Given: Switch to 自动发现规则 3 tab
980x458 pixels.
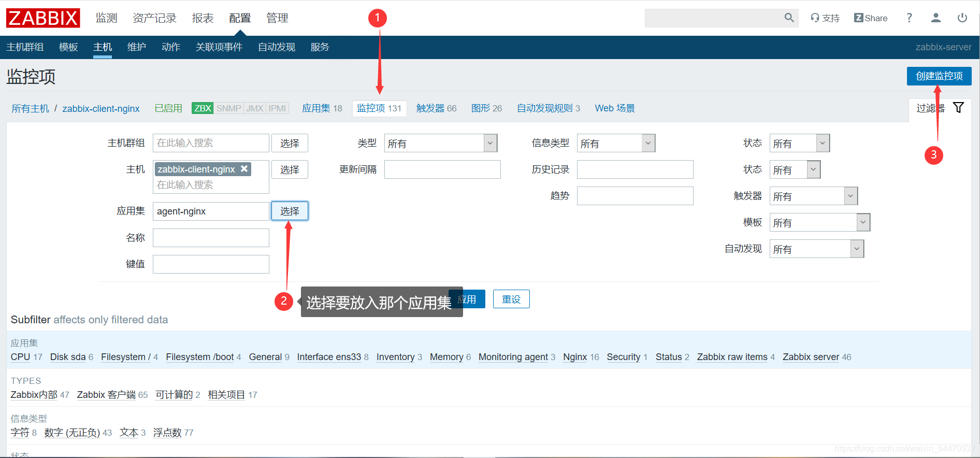Looking at the screenshot, I should 549,108.
